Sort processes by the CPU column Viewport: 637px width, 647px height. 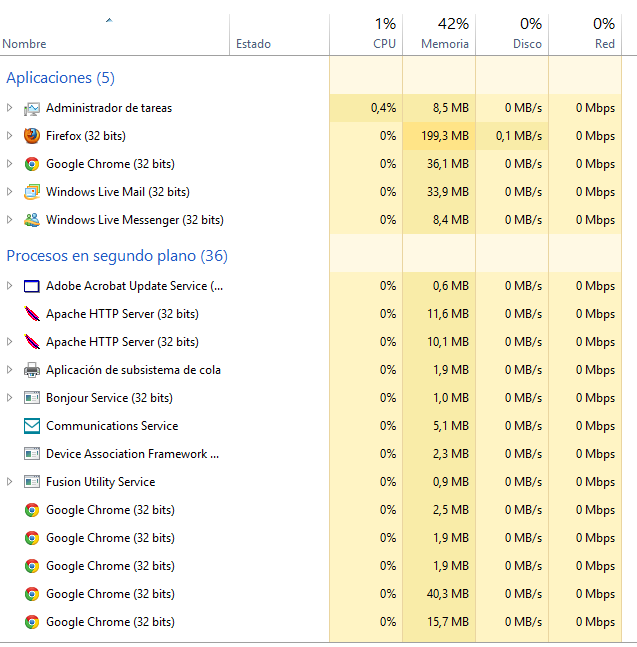(x=366, y=35)
